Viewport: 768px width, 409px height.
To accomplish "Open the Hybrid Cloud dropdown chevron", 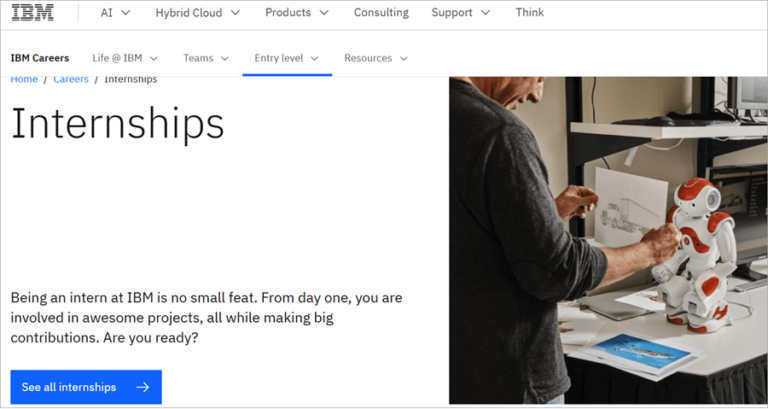I will coord(236,13).
